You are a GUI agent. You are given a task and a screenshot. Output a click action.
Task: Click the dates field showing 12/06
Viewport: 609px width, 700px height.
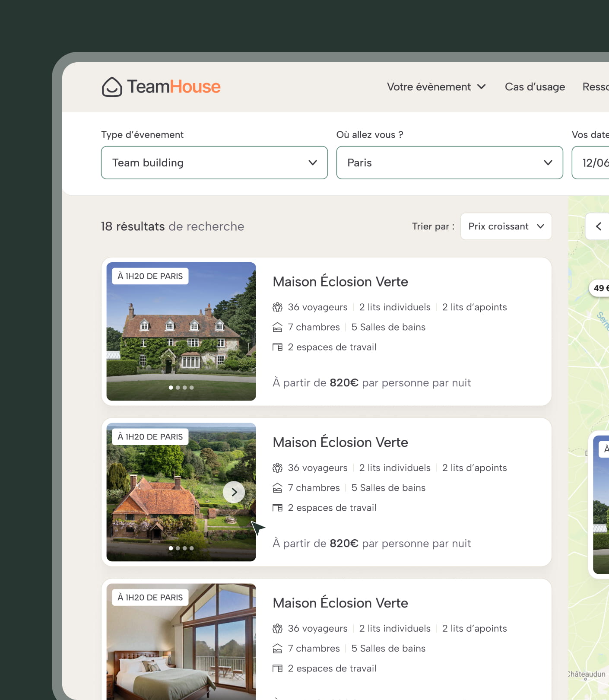(x=590, y=162)
